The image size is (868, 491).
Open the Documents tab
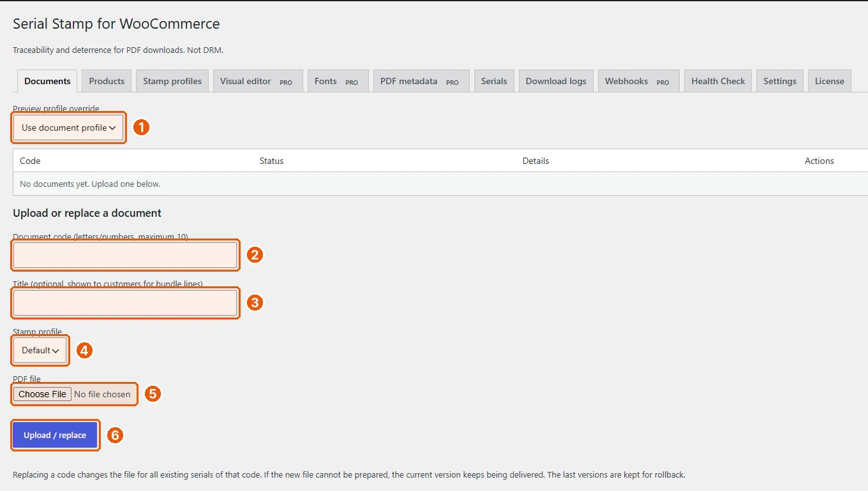[x=47, y=81]
